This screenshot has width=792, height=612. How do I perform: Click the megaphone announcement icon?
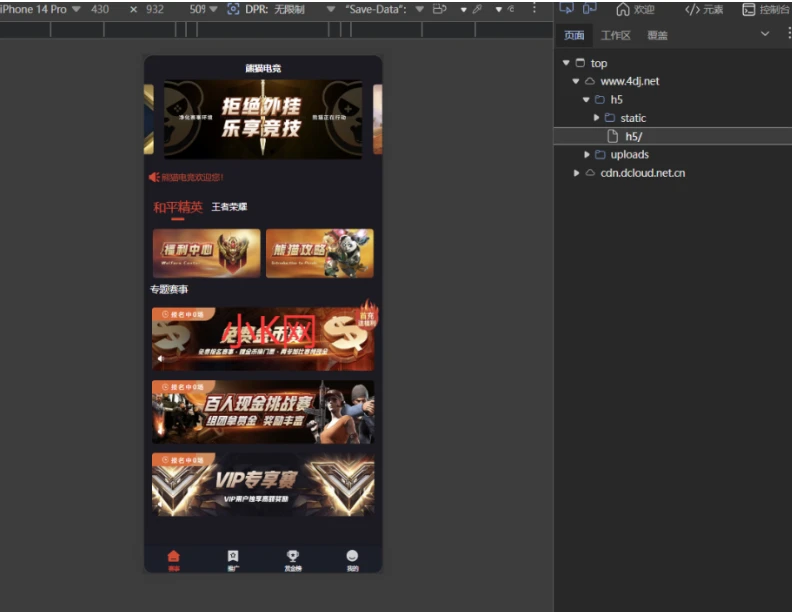(154, 177)
